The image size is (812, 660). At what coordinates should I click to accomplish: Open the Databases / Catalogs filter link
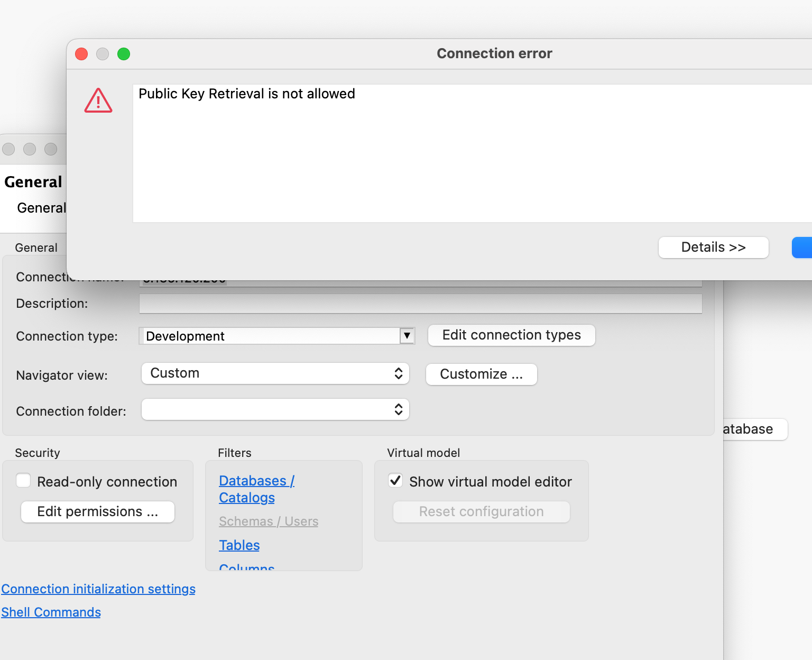coord(256,489)
